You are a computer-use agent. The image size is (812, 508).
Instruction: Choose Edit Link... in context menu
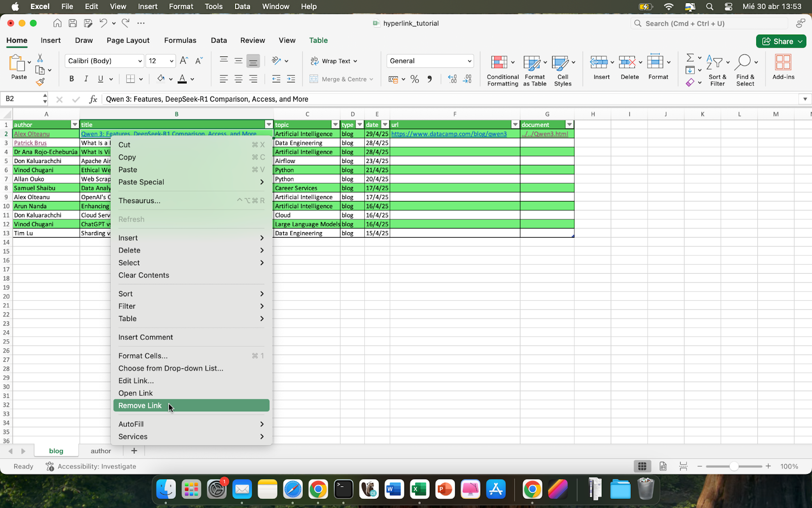[191, 380]
